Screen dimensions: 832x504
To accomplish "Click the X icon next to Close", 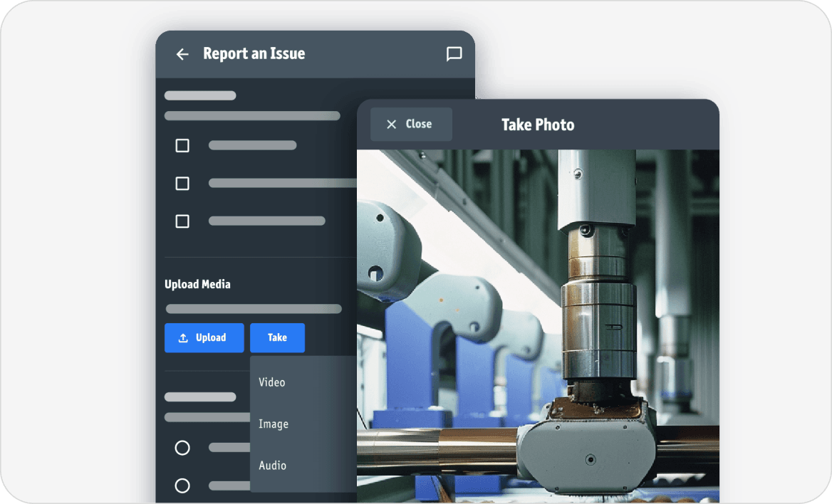I will point(390,124).
